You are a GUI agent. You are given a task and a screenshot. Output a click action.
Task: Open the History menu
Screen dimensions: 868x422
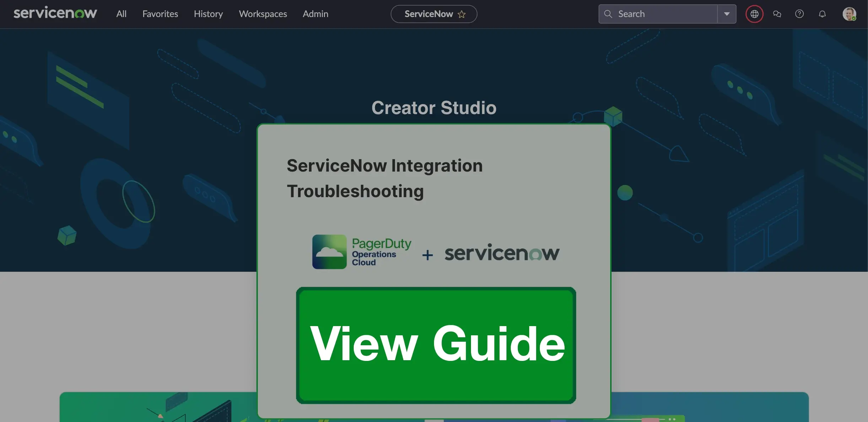208,14
